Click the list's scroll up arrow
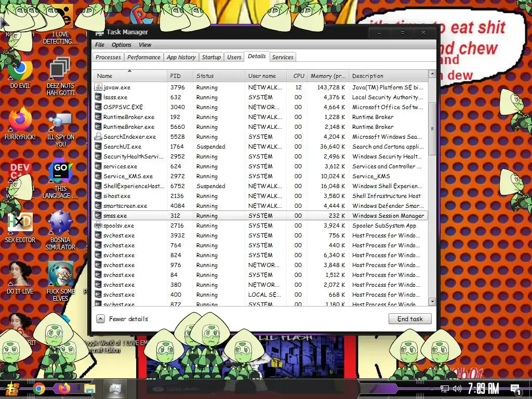This screenshot has height=399, width=532. tap(432, 74)
